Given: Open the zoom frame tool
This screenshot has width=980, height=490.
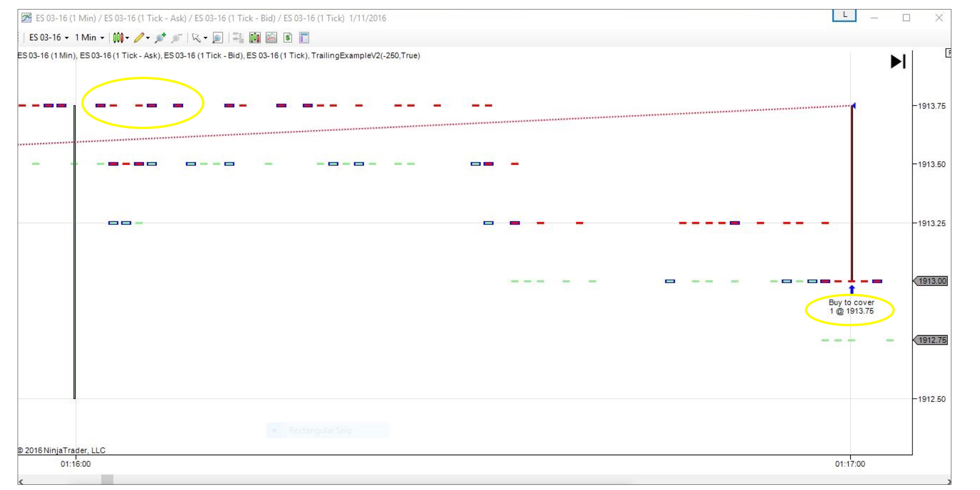Looking at the screenshot, I should tap(217, 38).
